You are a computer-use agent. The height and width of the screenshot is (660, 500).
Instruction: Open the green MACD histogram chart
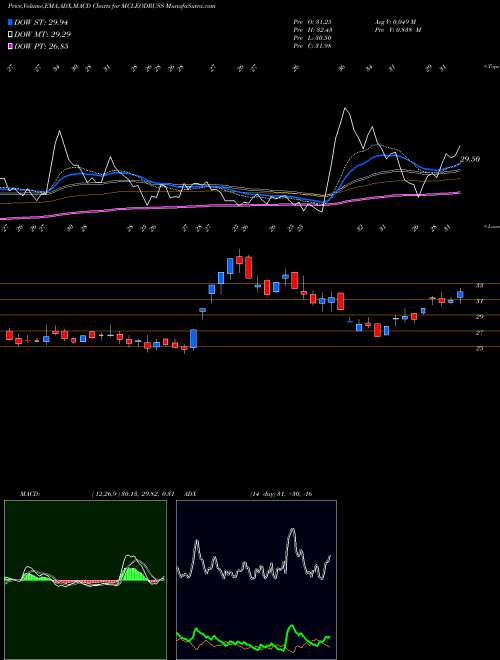tap(85, 580)
